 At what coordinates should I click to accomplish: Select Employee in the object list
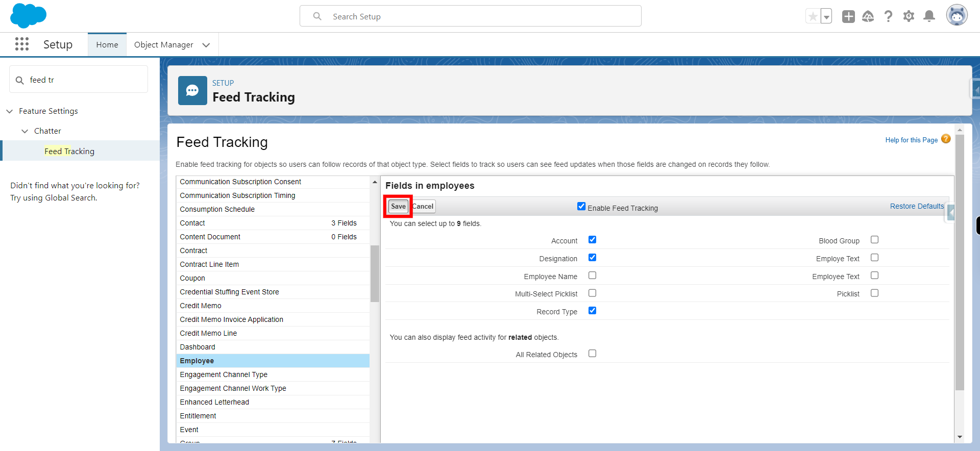tap(273, 361)
